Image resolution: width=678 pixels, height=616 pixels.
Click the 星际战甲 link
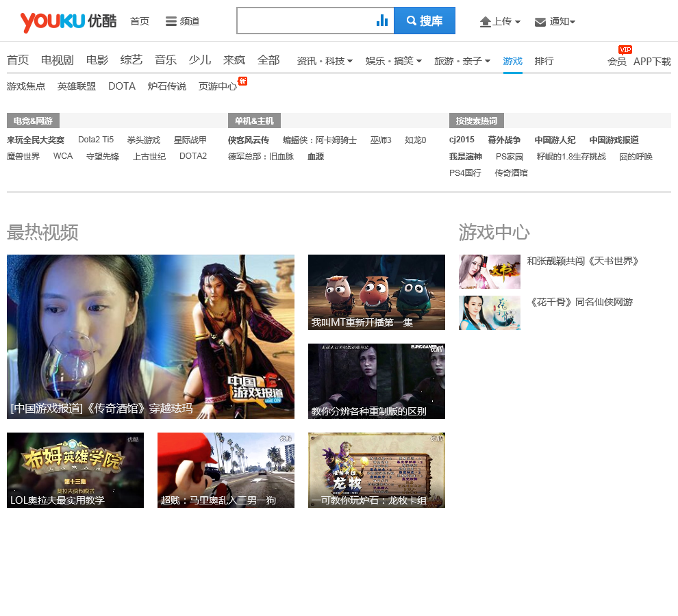click(190, 140)
